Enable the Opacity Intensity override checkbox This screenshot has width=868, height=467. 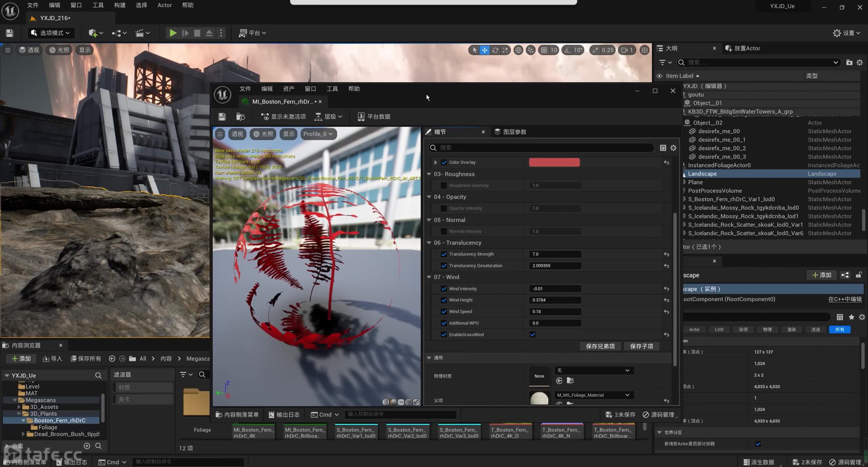pyautogui.click(x=444, y=208)
